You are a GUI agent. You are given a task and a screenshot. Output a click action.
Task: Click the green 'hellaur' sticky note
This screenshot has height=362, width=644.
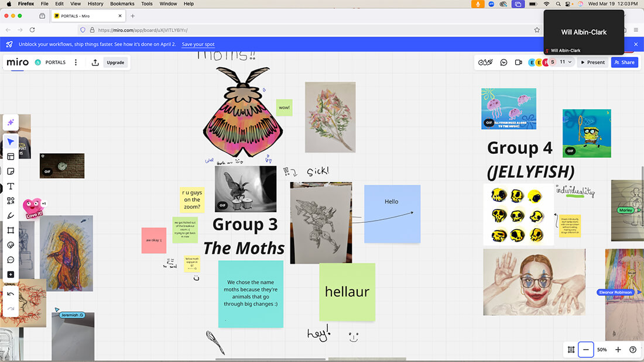click(347, 292)
